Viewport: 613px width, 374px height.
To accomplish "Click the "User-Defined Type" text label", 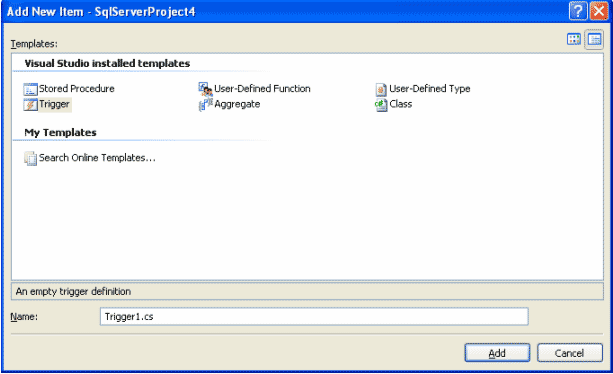I will click(x=429, y=89).
